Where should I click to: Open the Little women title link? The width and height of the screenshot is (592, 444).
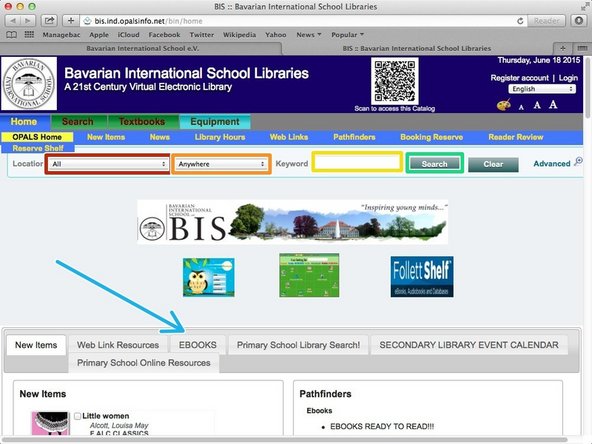tap(106, 416)
